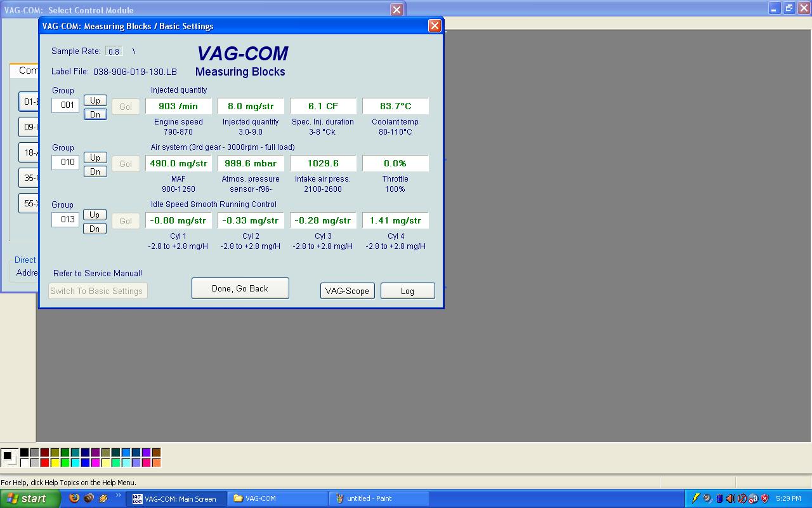The height and width of the screenshot is (508, 812).
Task: Expand the quick launch overflow chevron
Action: coord(118,496)
